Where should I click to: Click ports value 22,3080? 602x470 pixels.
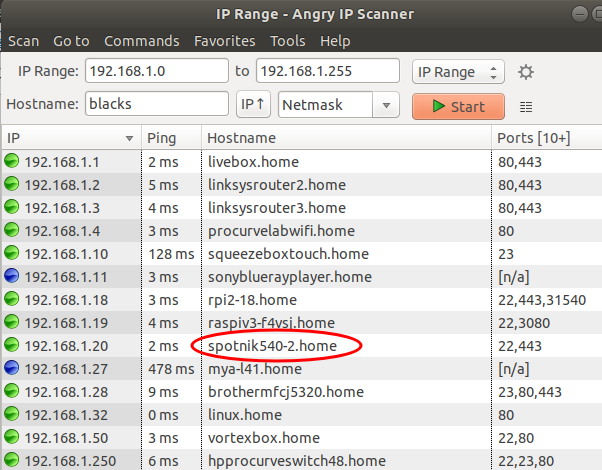(x=524, y=323)
